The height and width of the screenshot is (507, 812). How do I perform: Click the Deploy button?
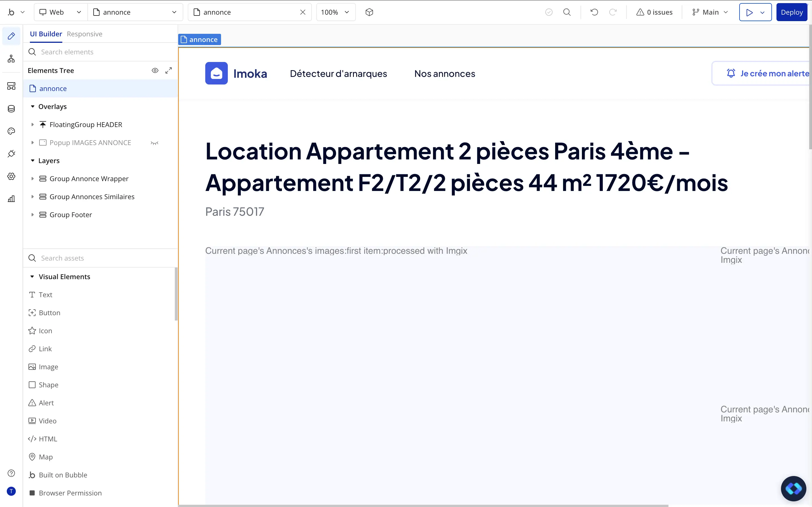(x=791, y=12)
